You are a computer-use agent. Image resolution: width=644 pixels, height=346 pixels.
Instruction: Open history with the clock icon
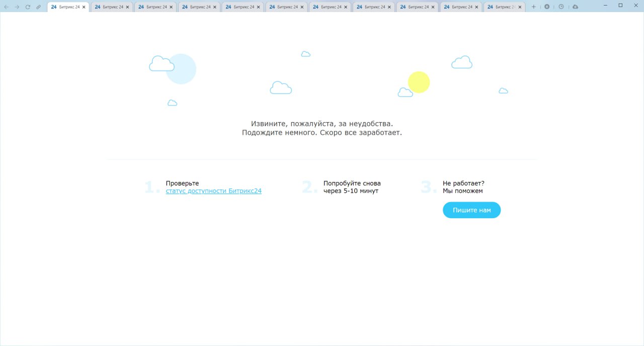tap(561, 7)
